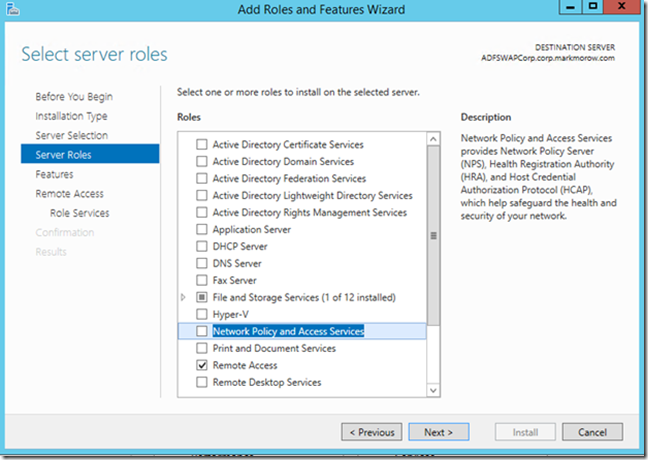Click the Next button

coord(438,432)
